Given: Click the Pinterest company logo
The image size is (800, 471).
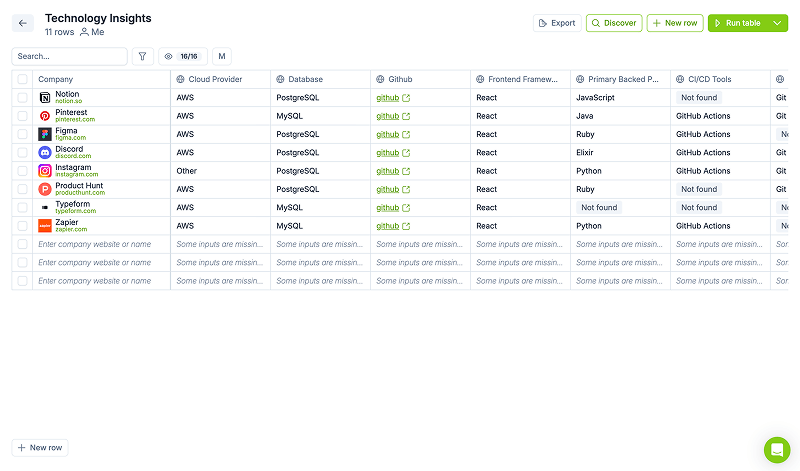Looking at the screenshot, I should click(x=45, y=116).
